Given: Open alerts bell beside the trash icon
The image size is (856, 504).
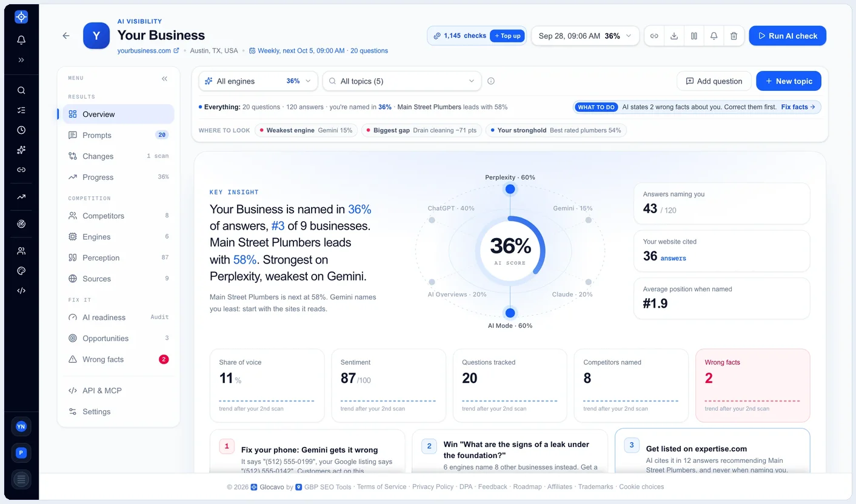Looking at the screenshot, I should coord(714,36).
